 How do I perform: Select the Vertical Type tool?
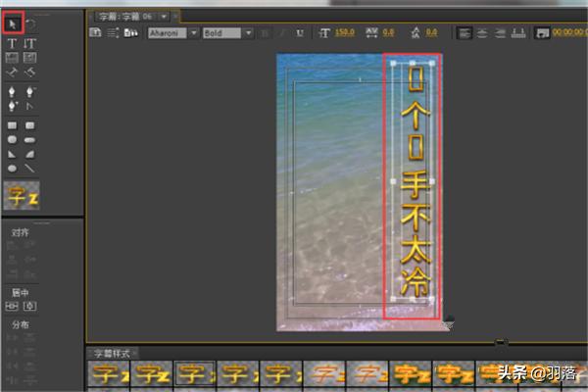30,43
